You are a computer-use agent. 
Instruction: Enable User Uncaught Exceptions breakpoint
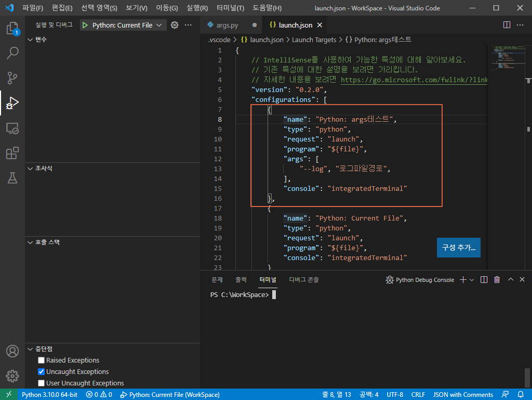[42, 383]
